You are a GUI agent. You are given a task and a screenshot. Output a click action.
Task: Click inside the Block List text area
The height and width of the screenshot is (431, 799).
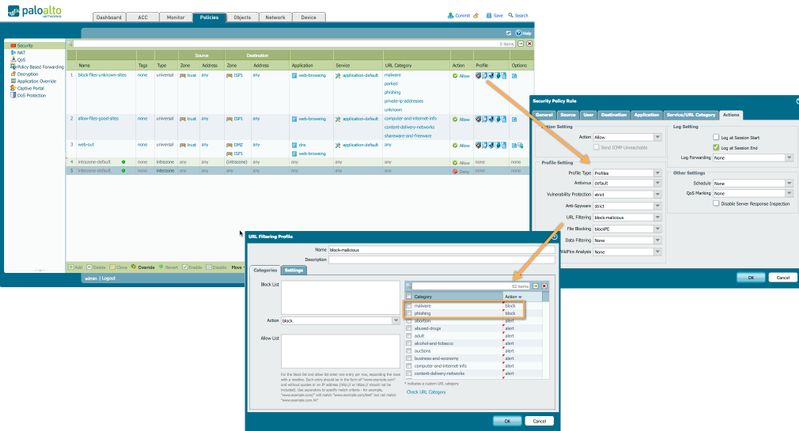pyautogui.click(x=340, y=297)
